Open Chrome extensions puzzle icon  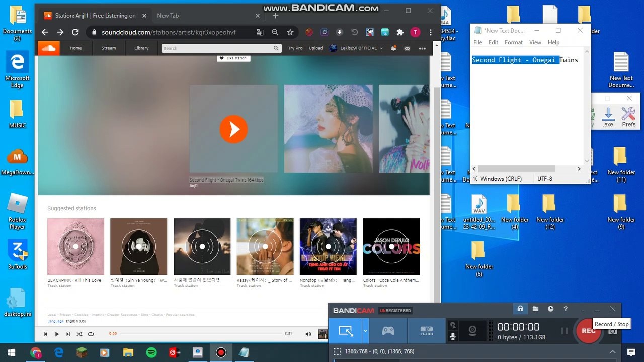pos(400,32)
